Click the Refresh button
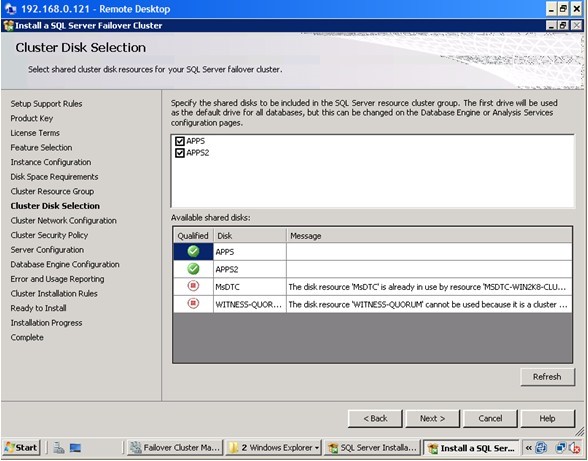 coord(547,377)
